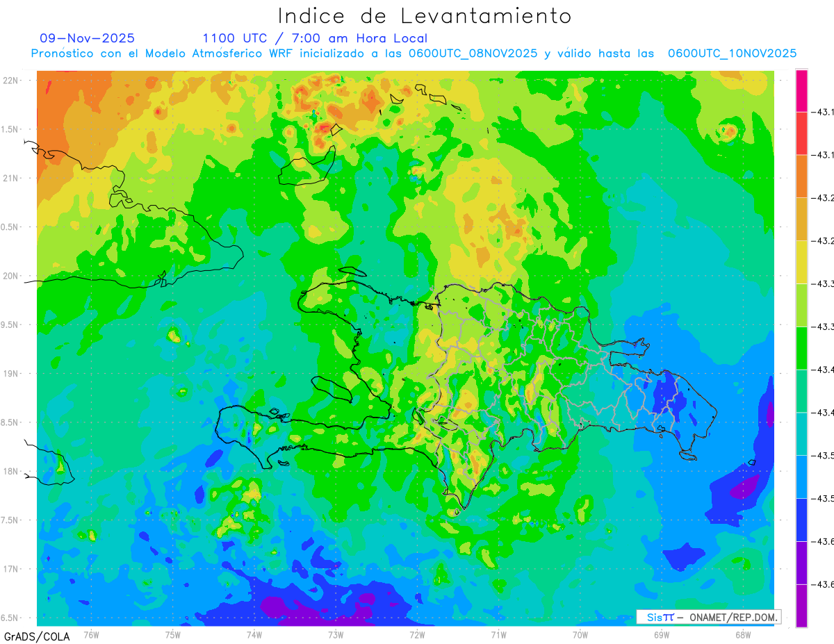This screenshot has height=644, width=834.
Task: Click the light blue legend color band
Action: tap(801, 477)
